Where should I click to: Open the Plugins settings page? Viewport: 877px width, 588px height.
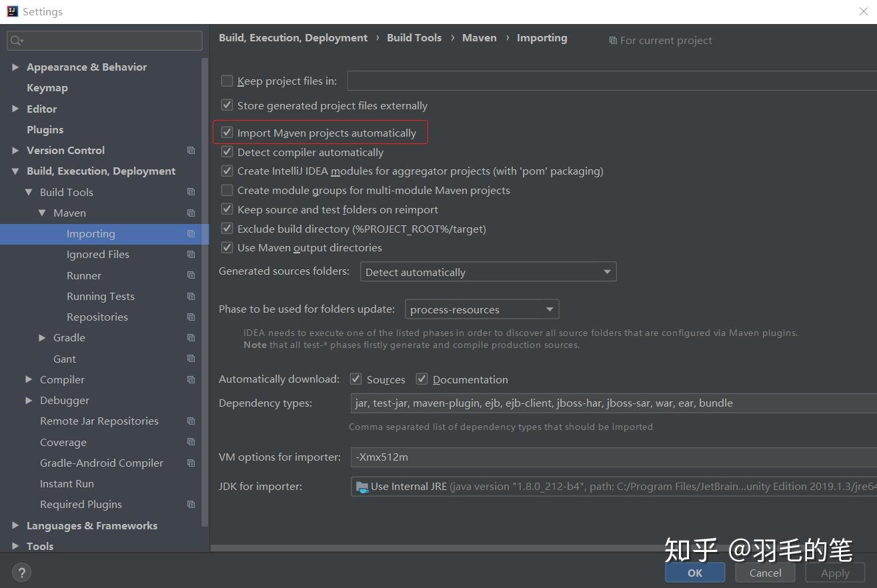coord(45,130)
